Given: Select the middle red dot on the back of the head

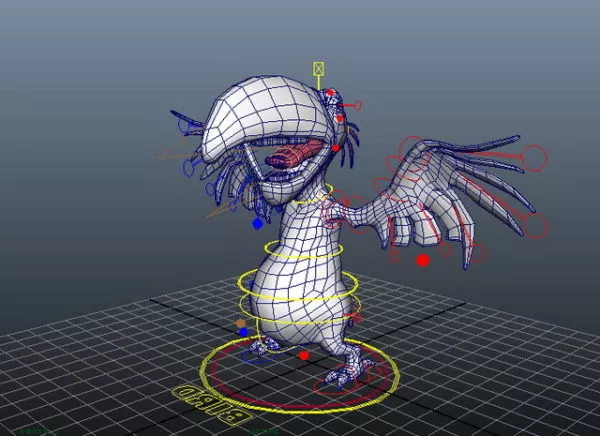Looking at the screenshot, I should coord(339,119).
